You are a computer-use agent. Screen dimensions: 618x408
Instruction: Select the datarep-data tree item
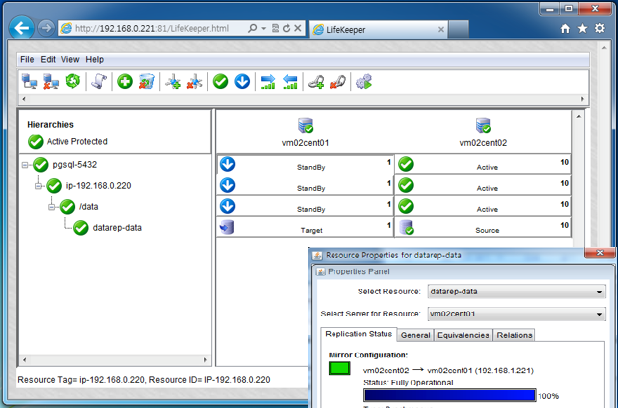(x=117, y=228)
